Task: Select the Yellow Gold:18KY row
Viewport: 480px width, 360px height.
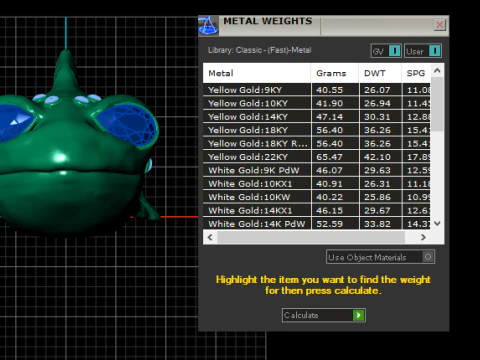Action: (x=317, y=130)
